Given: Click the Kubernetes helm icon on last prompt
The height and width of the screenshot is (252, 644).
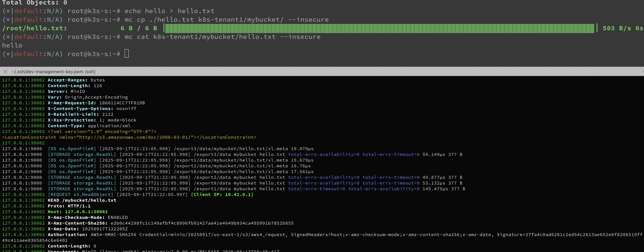Looking at the screenshot, I should 8,54.
